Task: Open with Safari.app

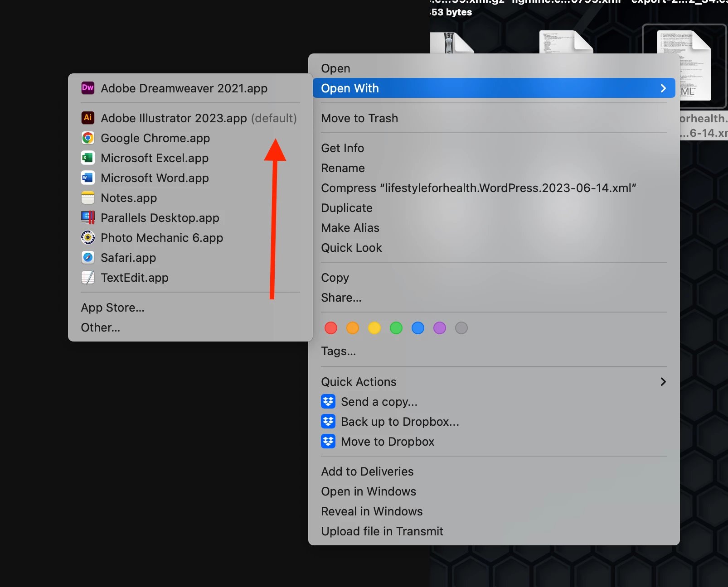Action: click(x=190, y=258)
